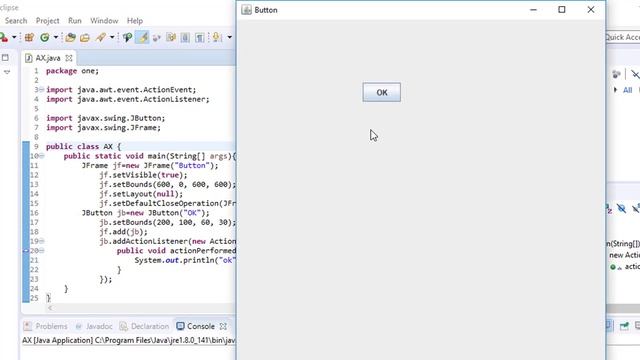This screenshot has width=640, height=360.
Task: Open the Help menu
Action: tap(135, 20)
